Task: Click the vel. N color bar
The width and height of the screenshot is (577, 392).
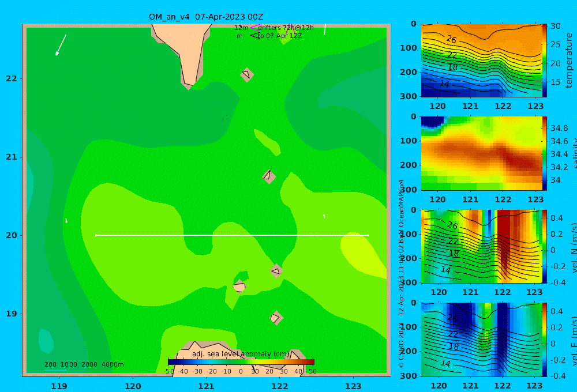Action: click(544, 246)
